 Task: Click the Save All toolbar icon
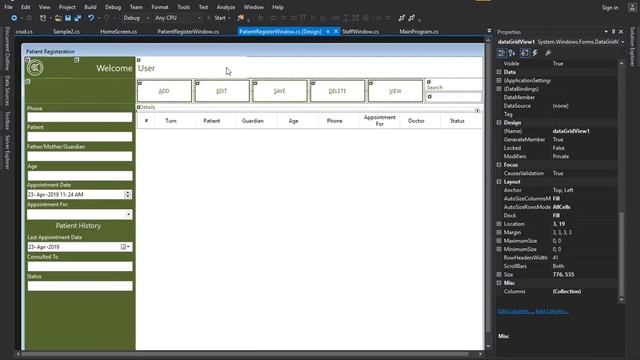click(x=78, y=18)
